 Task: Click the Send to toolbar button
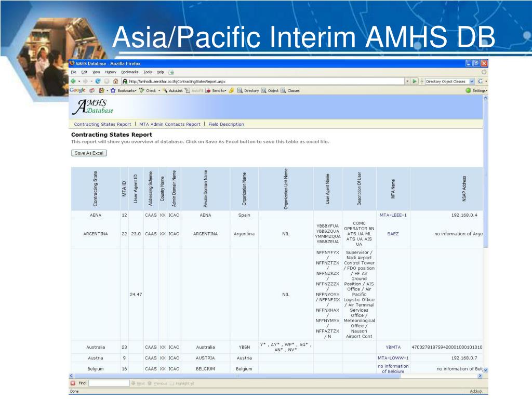point(216,90)
